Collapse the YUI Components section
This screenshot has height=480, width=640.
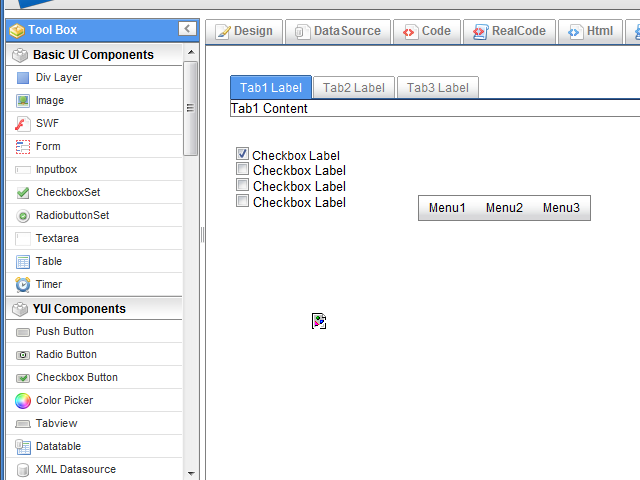point(92,309)
